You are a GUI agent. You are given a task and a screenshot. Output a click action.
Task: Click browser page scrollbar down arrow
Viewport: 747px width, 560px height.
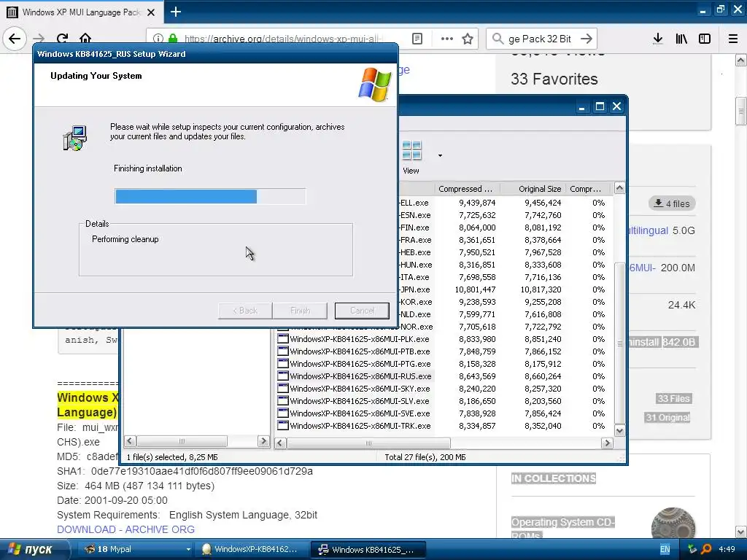pyautogui.click(x=740, y=532)
